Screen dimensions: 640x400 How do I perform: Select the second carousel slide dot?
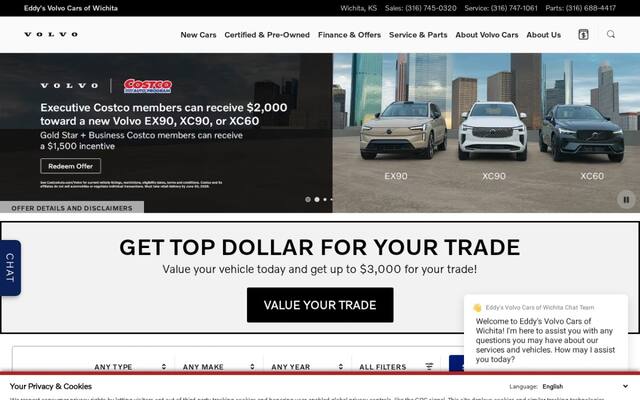click(x=317, y=200)
